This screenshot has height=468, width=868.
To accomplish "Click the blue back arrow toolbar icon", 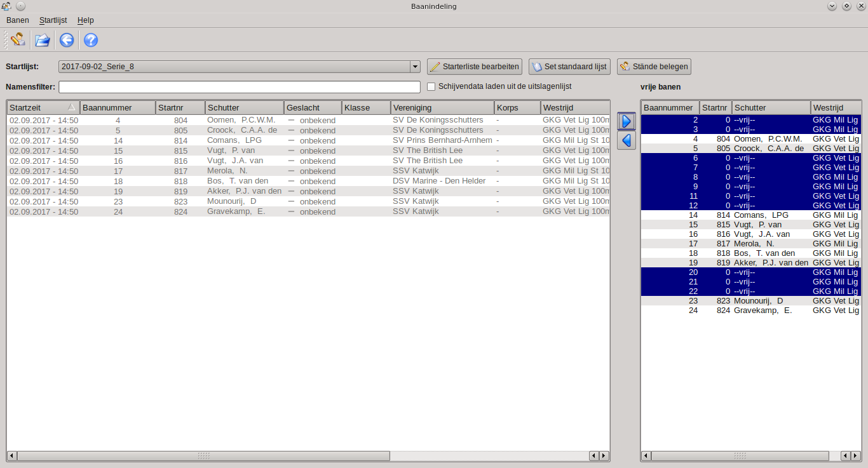I will [x=67, y=41].
